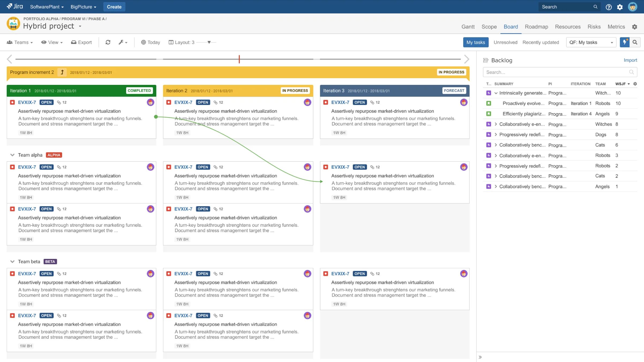Enable Recently updated filter view
This screenshot has height=362, width=644.
541,42
